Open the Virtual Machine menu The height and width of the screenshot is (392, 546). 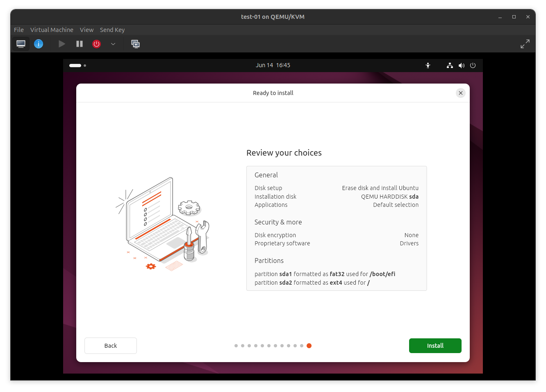point(52,29)
